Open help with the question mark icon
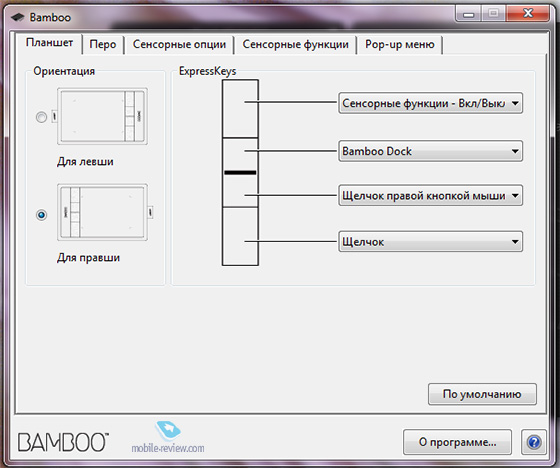This screenshot has width=560, height=468. coord(534,442)
